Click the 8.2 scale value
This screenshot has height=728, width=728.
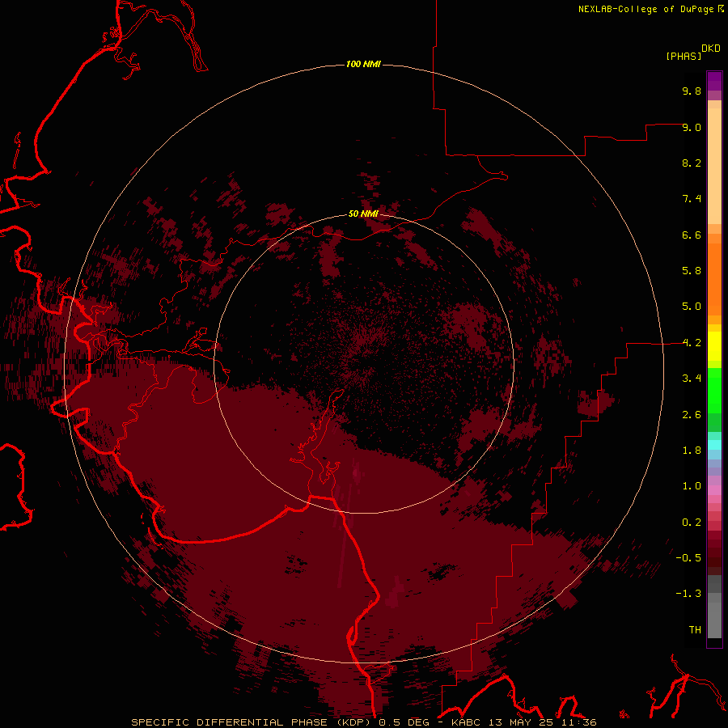click(x=692, y=163)
